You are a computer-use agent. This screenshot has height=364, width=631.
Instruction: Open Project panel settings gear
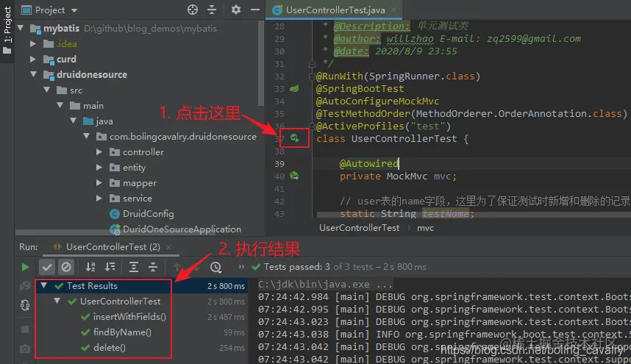pos(236,10)
